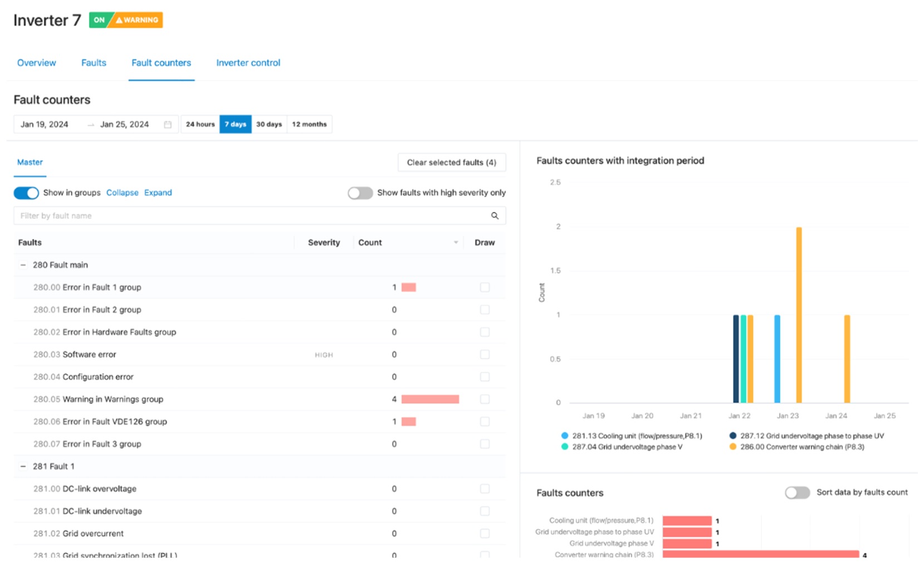
Task: Enable Show faults with high severity only
Action: click(x=360, y=193)
